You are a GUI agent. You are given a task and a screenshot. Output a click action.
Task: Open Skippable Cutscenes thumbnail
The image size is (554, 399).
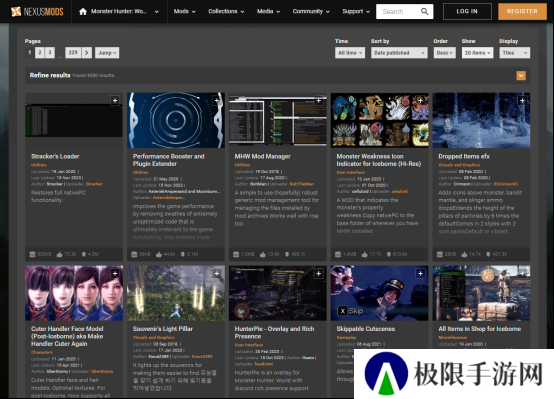(379, 293)
